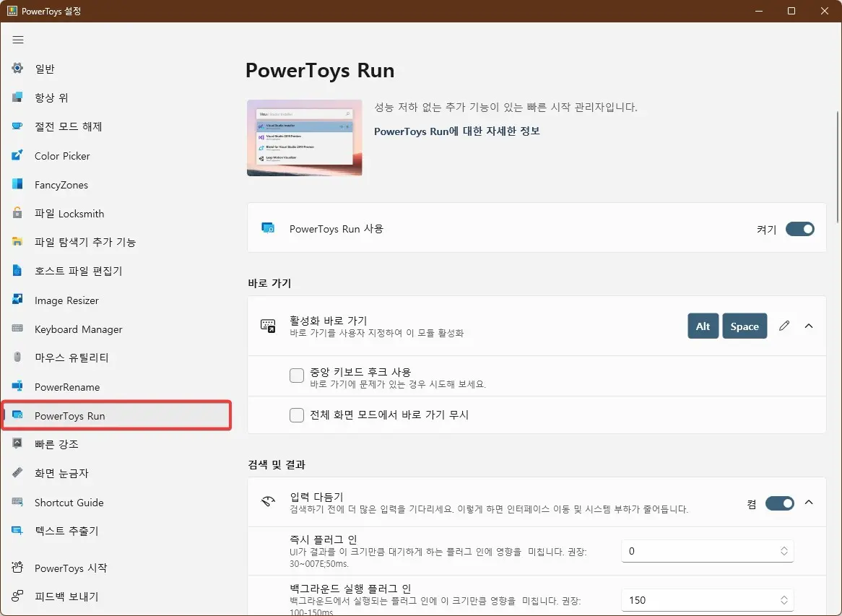842x616 pixels.
Task: Click the 백그라운드 실행 플러그 인 field showing 150
Action: click(707, 600)
